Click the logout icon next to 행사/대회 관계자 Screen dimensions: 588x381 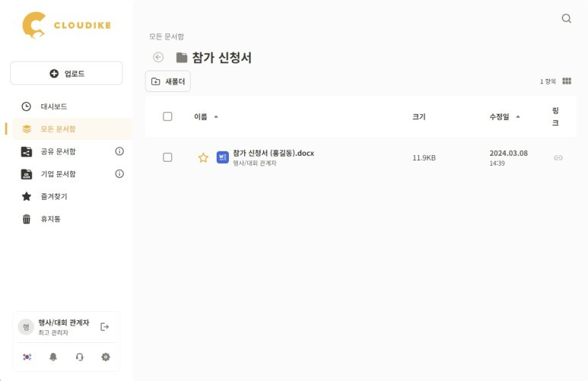pos(105,327)
